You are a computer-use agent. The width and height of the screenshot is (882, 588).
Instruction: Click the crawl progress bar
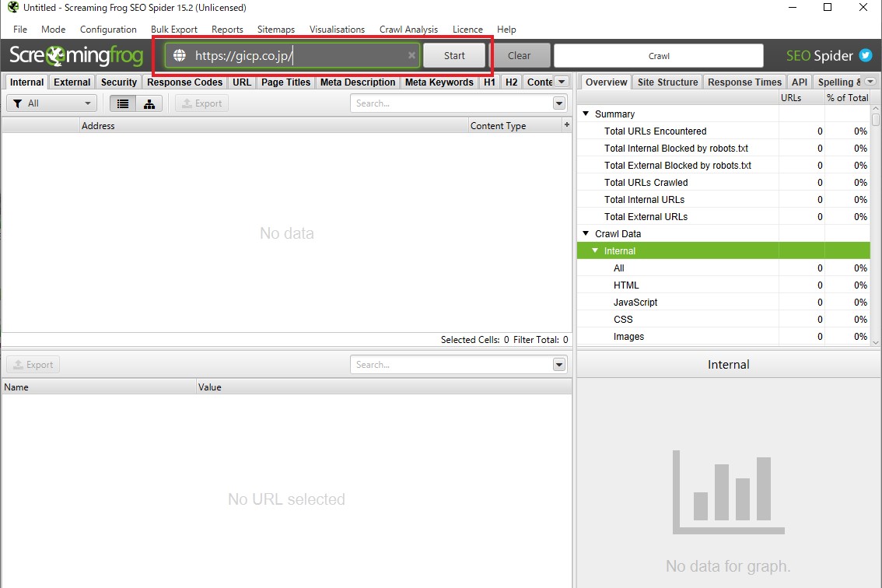tap(659, 56)
